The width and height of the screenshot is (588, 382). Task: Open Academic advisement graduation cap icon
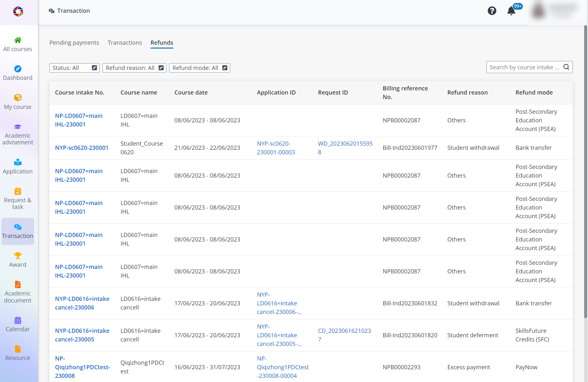[18, 127]
